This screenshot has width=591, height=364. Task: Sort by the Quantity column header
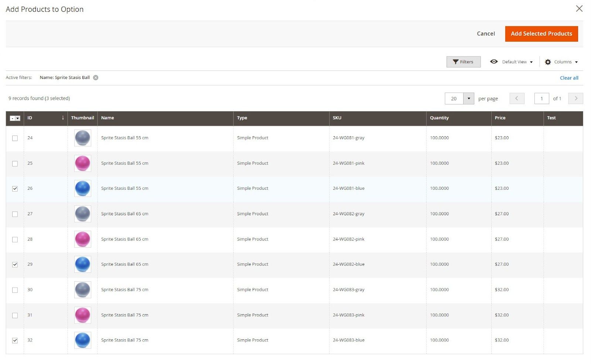459,118
